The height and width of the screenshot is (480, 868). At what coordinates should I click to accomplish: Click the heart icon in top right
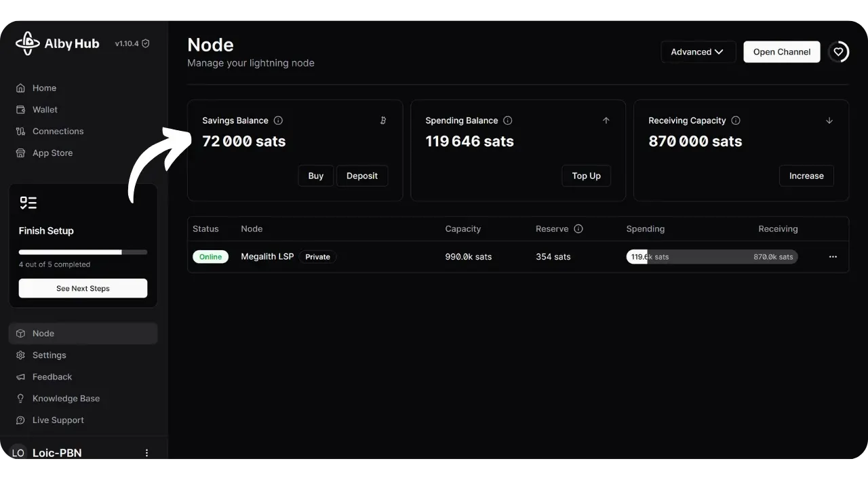pyautogui.click(x=839, y=52)
